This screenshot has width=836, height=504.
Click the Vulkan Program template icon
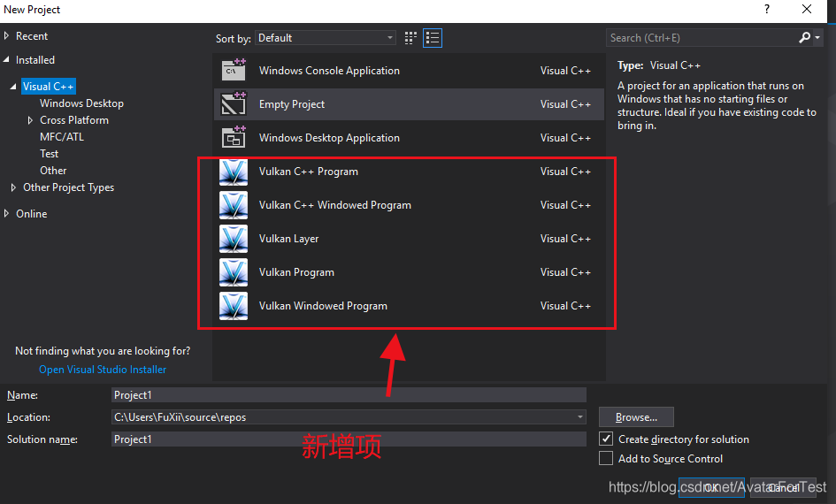click(234, 272)
